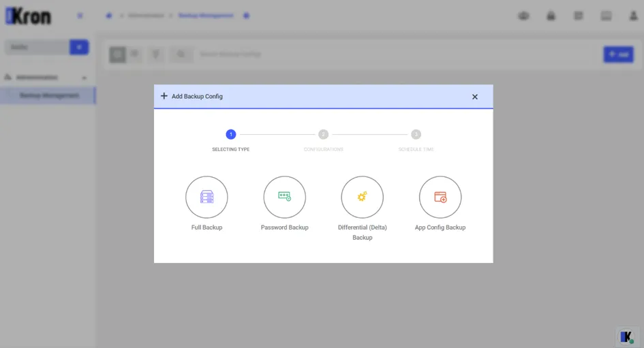Jump to step 3 Schedule Time
Screen dimensions: 644x348
[x=416, y=134]
